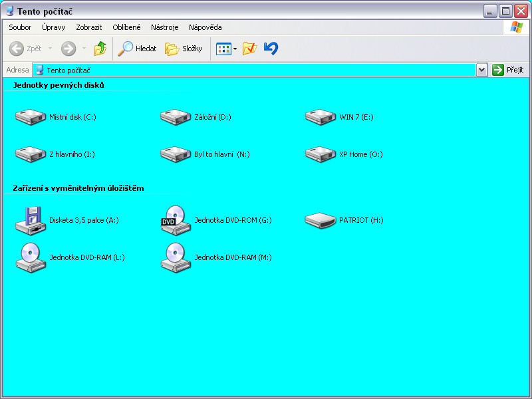Select the Záložní (D:) drive icon
This screenshot has width=532, height=399.
pos(176,117)
